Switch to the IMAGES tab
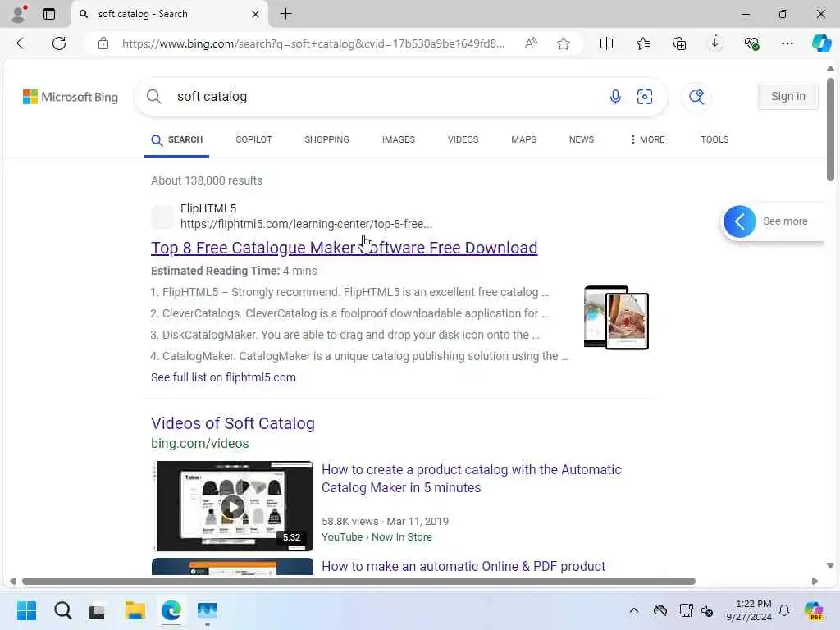The height and width of the screenshot is (630, 840). (399, 139)
